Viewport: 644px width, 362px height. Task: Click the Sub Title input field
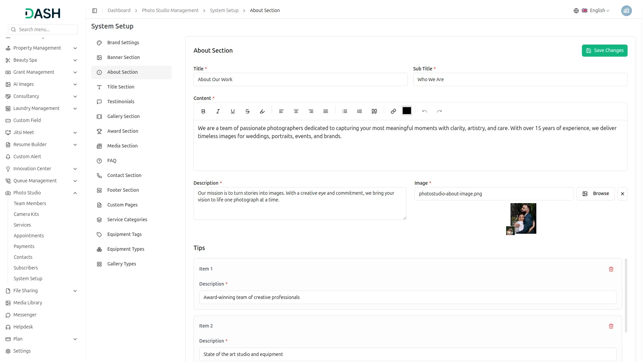pyautogui.click(x=520, y=79)
